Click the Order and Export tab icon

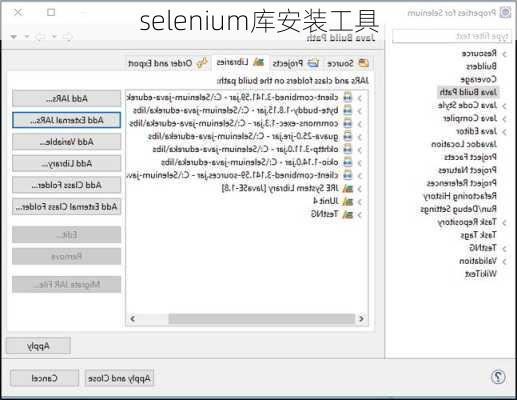click(202, 63)
